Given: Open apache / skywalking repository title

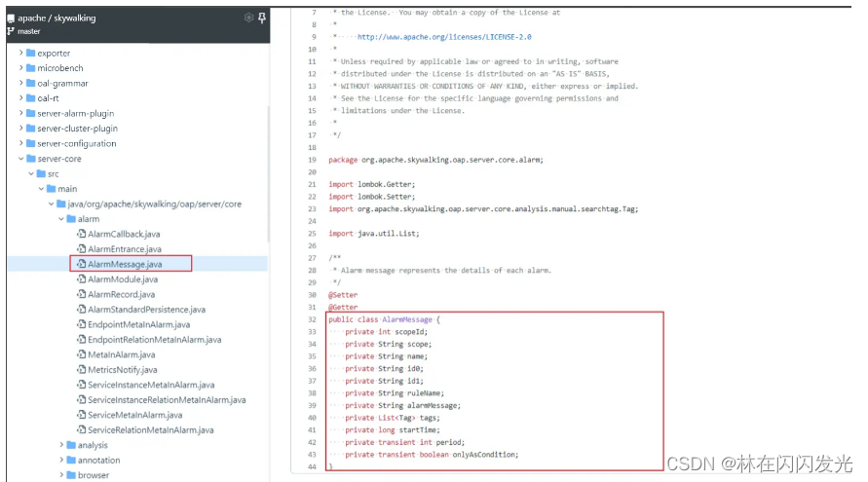Looking at the screenshot, I should (x=57, y=19).
